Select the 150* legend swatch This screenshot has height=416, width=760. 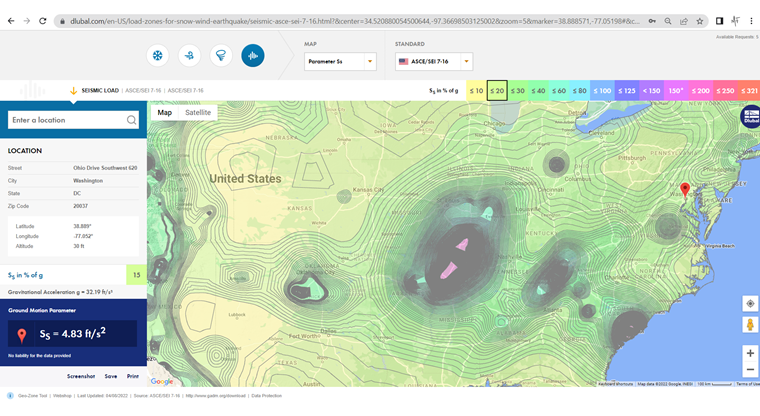click(x=676, y=91)
